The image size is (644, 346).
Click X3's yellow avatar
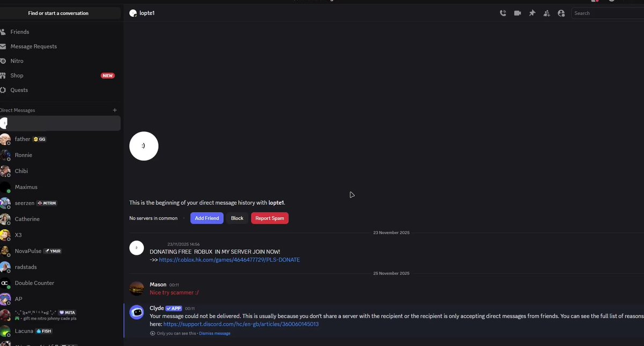(4, 235)
